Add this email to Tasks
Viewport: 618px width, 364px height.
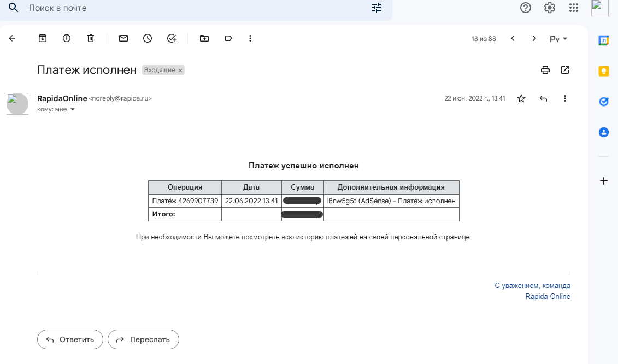click(172, 38)
